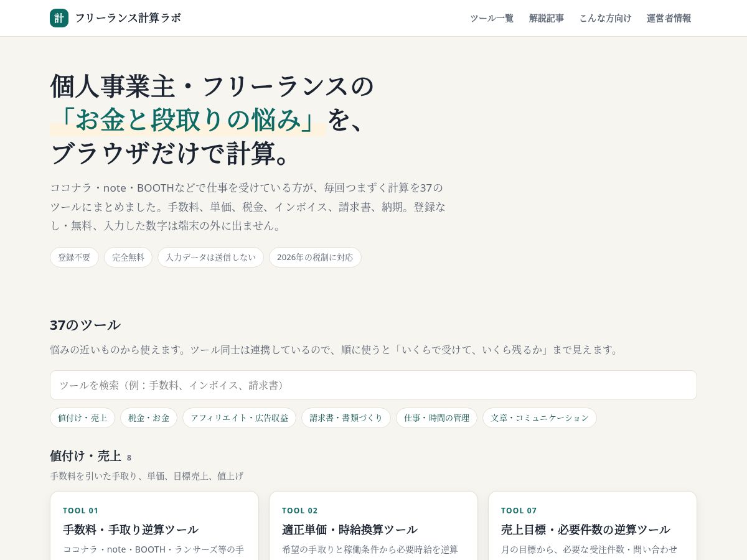Viewport: 747px width, 560px height.
Task: Click the 登録不要 badge
Action: (74, 257)
